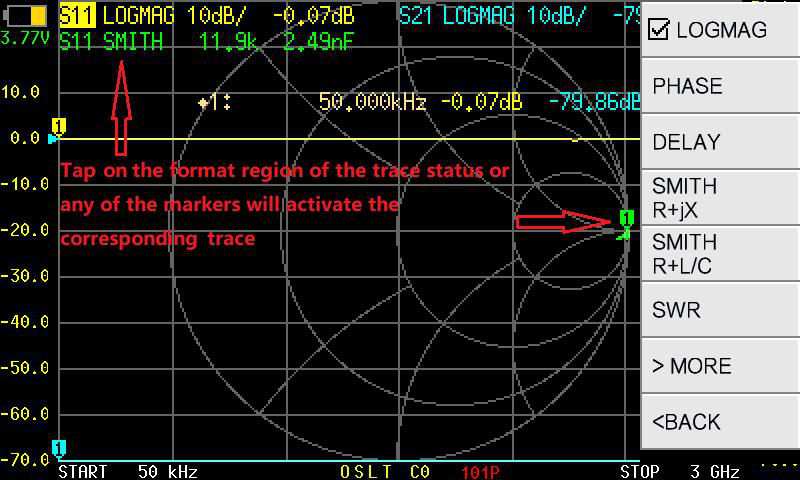The width and height of the screenshot is (800, 480).
Task: Go back using the <BACK menu item
Action: click(x=719, y=422)
